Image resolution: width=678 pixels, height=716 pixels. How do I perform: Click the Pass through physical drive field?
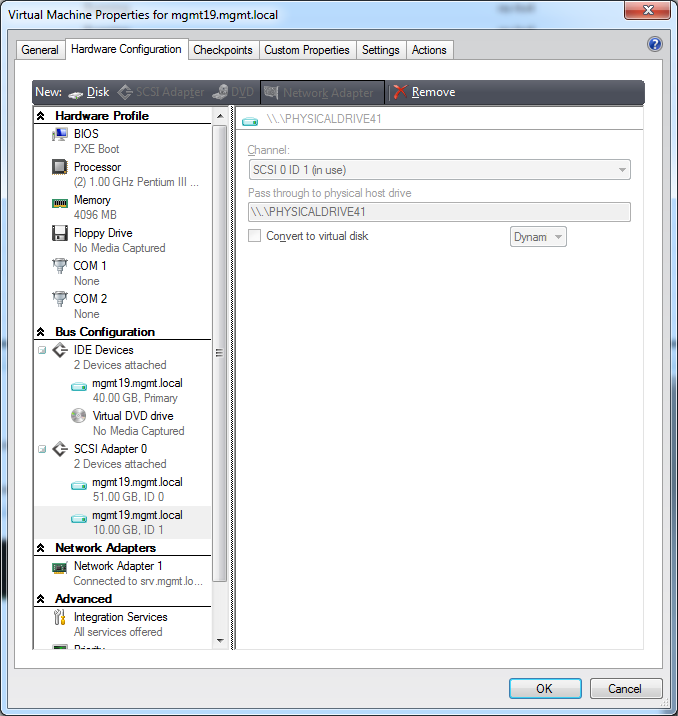(x=439, y=212)
